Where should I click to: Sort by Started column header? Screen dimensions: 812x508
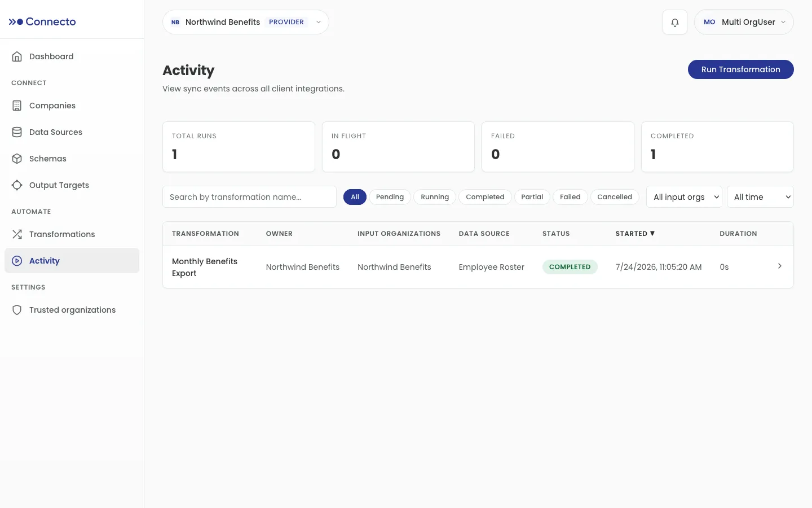coord(635,234)
